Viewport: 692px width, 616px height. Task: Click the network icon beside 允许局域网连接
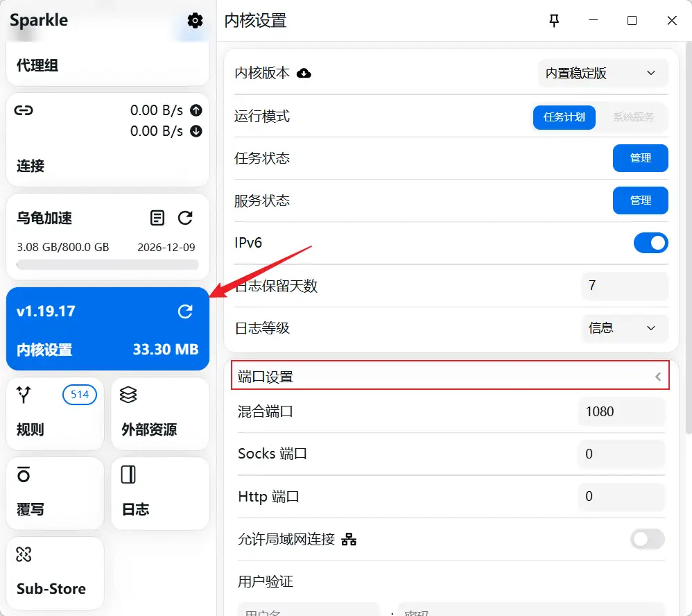[x=349, y=539]
